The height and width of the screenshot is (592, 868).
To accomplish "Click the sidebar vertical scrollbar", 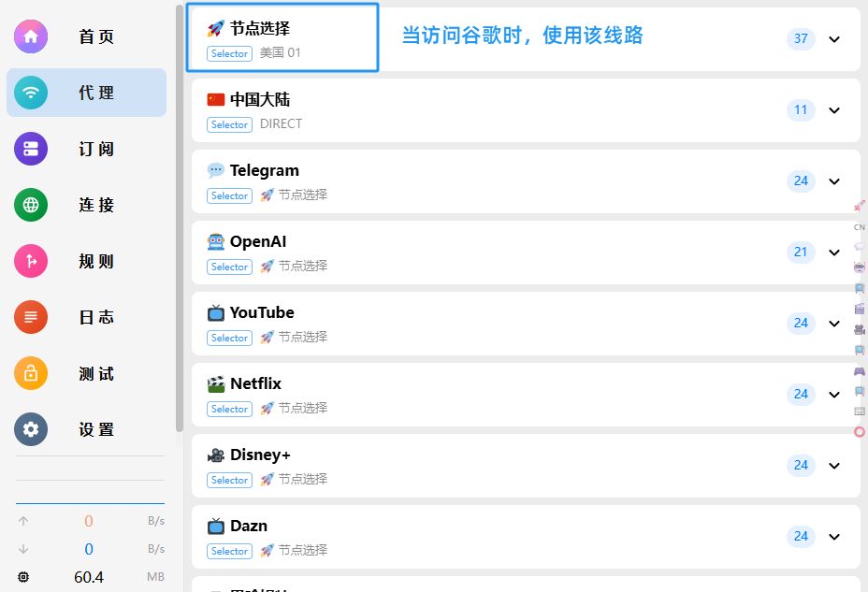I will point(180,215).
